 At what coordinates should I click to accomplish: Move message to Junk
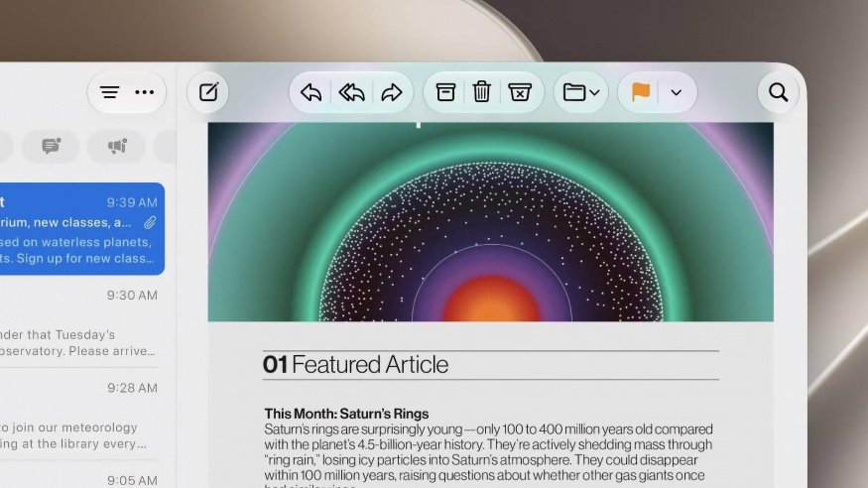coord(519,92)
